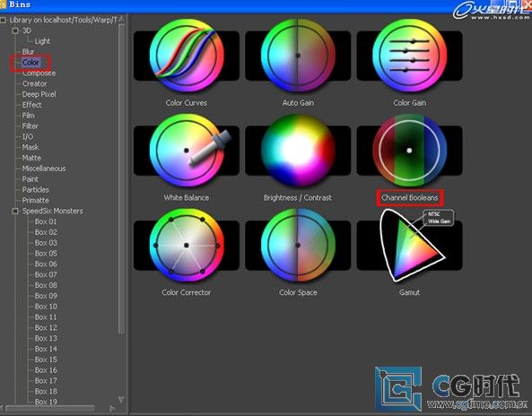
Task: Collapse the Library root tree node
Action: [x=3, y=20]
